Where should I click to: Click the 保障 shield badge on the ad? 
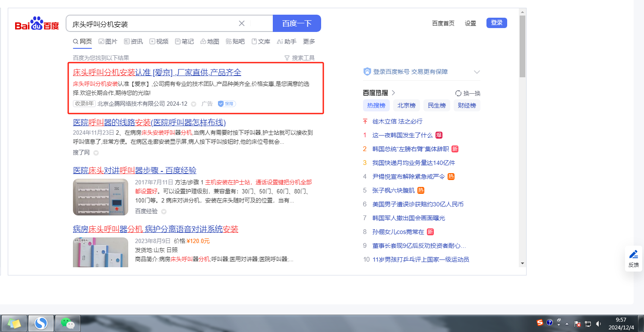(x=227, y=104)
